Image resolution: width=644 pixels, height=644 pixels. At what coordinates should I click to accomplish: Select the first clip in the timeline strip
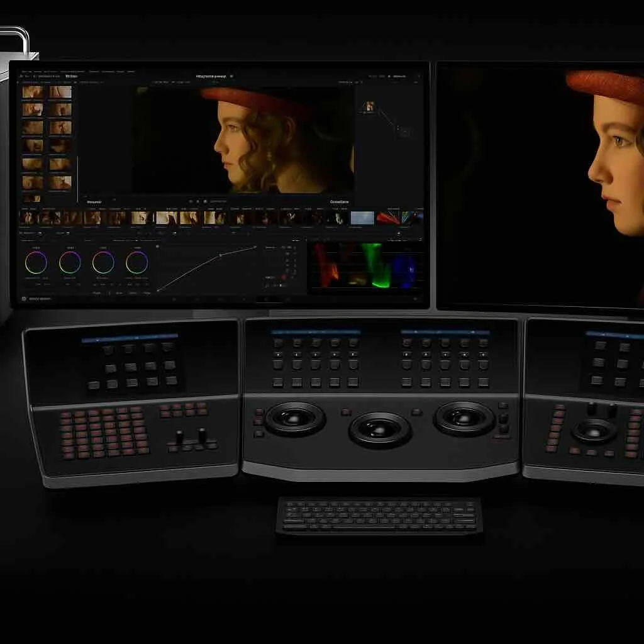pos(28,218)
